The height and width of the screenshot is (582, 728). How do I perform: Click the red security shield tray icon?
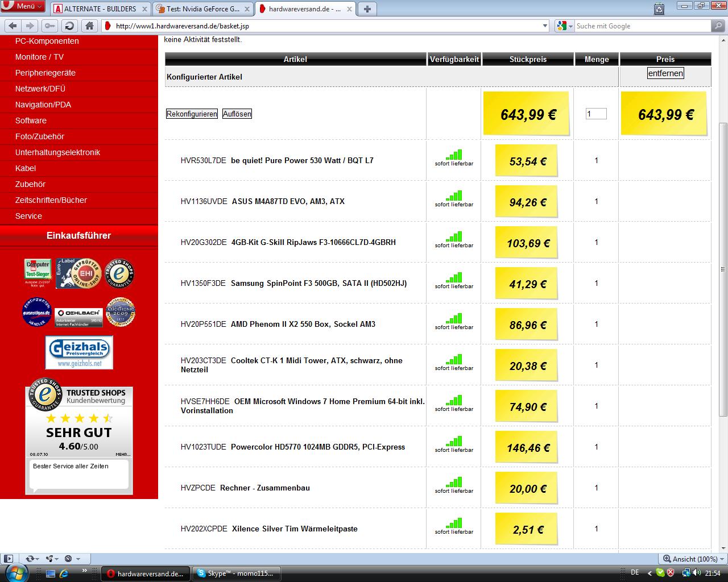tap(671, 573)
